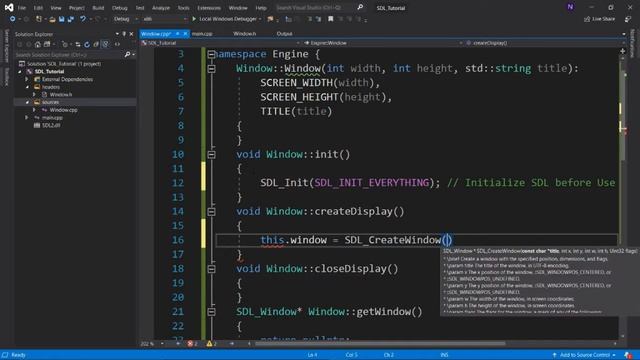Click Solution Explorer View Code icon
This screenshot has height=360, width=640.
[118, 44]
